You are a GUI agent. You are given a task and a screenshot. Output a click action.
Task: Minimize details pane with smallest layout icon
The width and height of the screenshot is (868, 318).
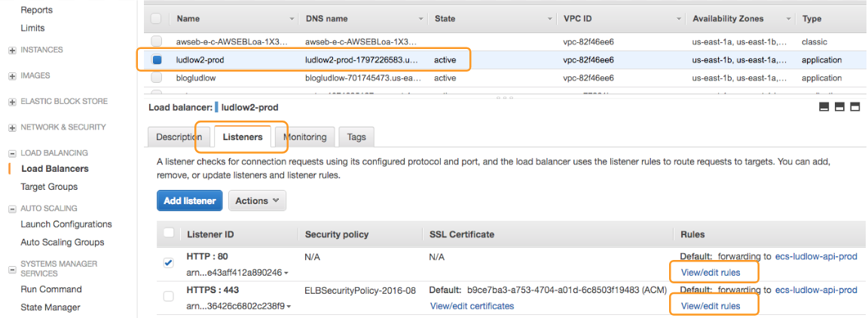point(824,107)
